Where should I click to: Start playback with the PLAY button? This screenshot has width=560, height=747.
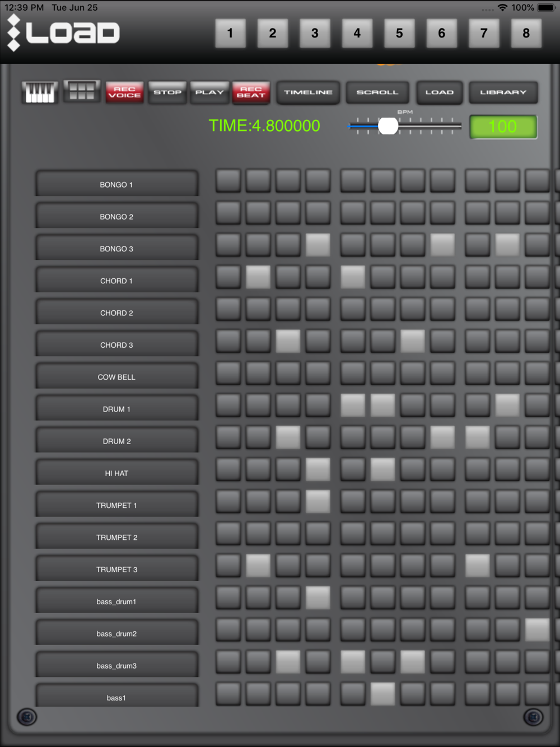pos(209,92)
